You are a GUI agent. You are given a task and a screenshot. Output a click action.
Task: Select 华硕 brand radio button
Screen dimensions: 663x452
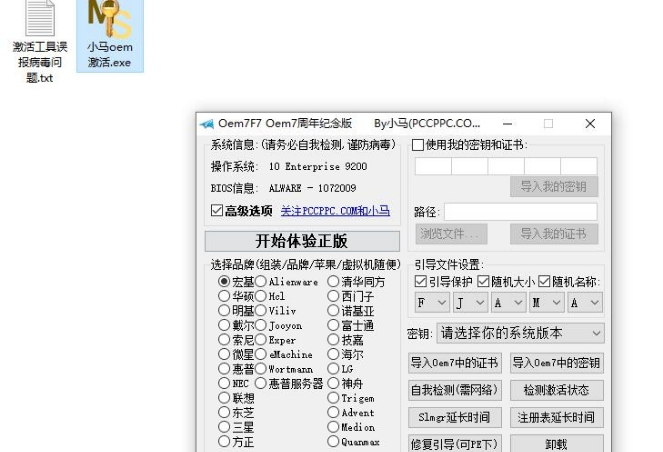[224, 296]
